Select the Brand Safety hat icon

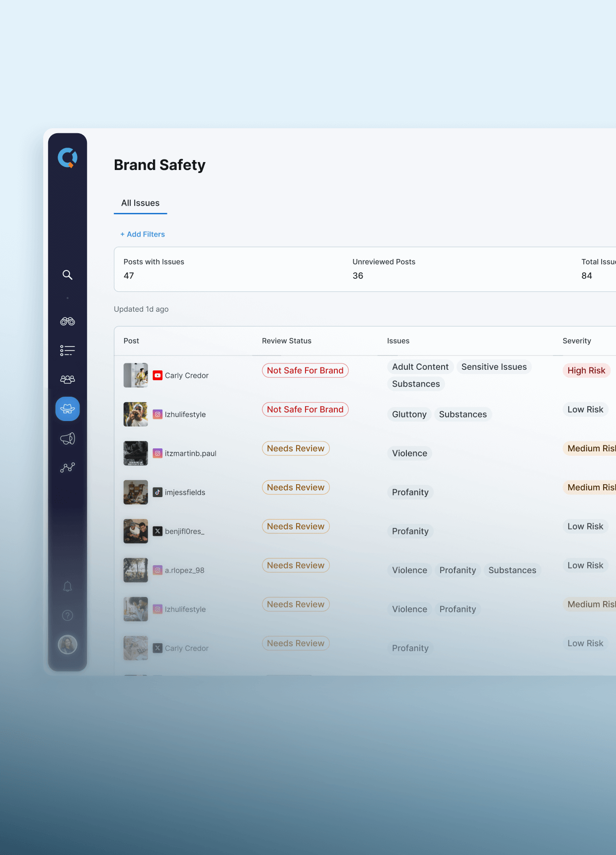point(68,409)
